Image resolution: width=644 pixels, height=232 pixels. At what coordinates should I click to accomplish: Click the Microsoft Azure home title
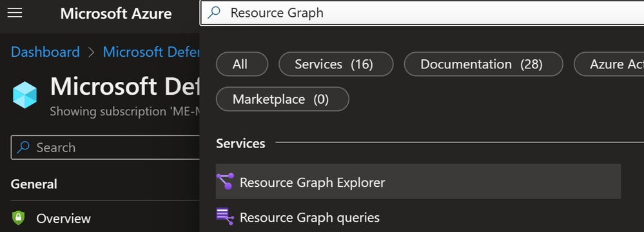coord(116,13)
